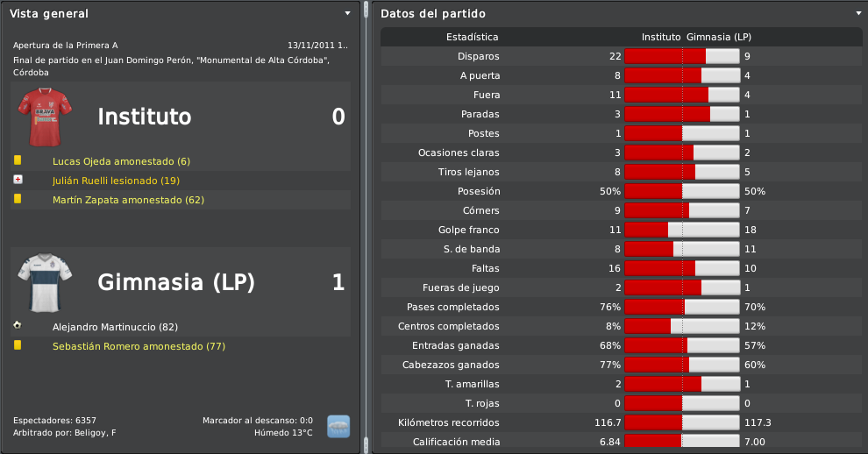
Task: Click the yellow card icon beside Martín Zapata
Action: (x=18, y=199)
